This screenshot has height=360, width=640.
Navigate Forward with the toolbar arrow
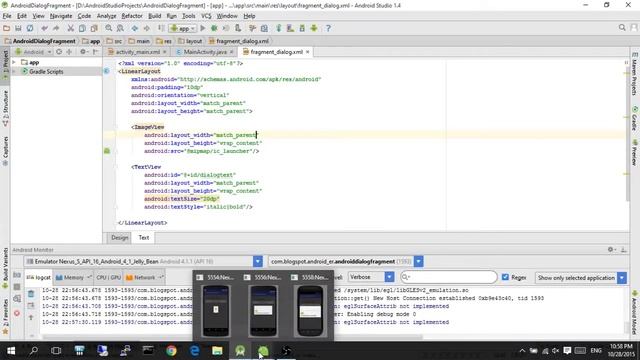tap(147, 28)
